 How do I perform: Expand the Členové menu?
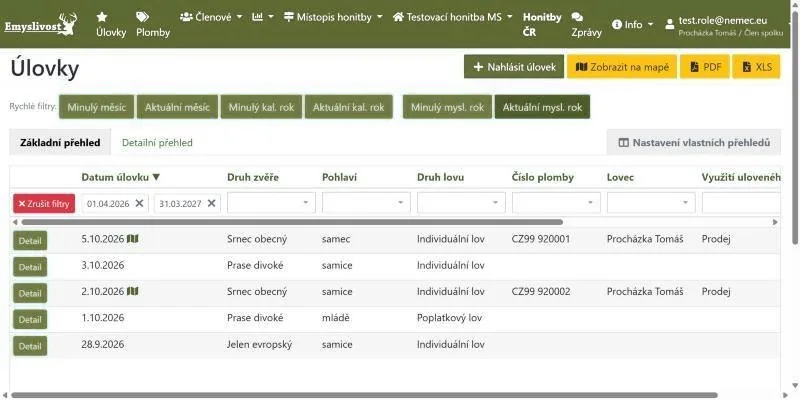pyautogui.click(x=211, y=17)
